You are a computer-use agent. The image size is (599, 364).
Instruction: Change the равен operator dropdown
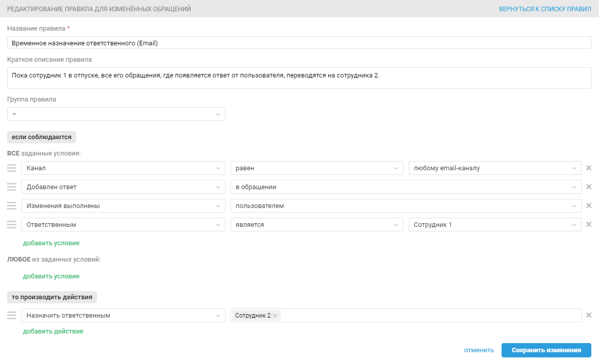[317, 168]
